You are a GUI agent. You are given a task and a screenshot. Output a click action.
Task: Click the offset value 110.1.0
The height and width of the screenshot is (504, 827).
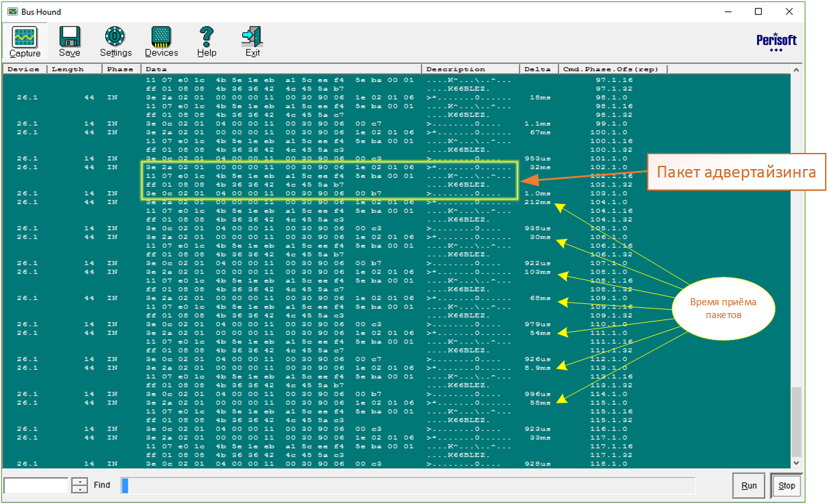[x=609, y=324]
